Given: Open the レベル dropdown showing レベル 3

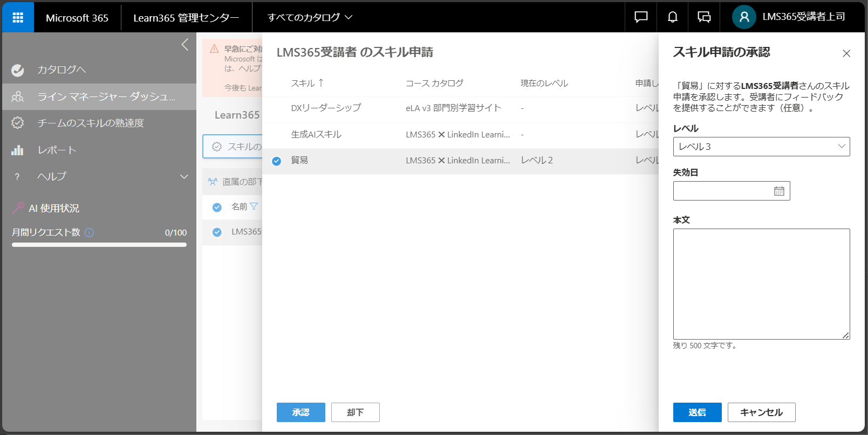Looking at the screenshot, I should point(761,147).
